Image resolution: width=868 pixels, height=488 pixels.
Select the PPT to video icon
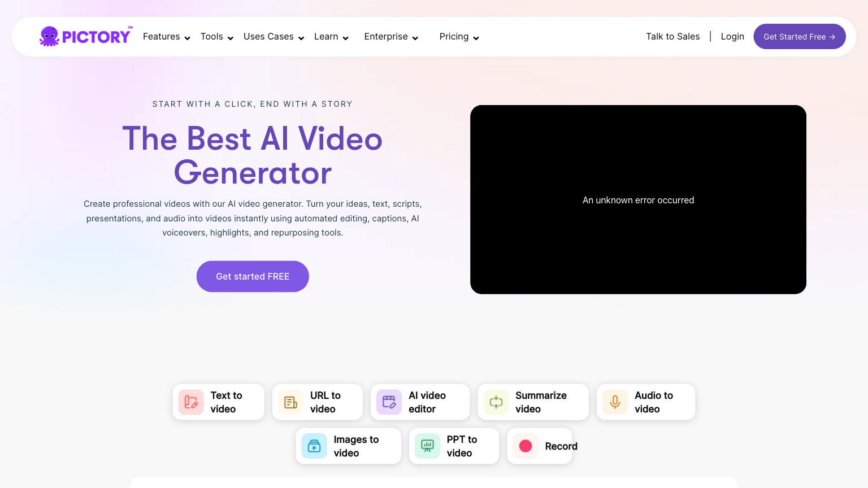427,446
